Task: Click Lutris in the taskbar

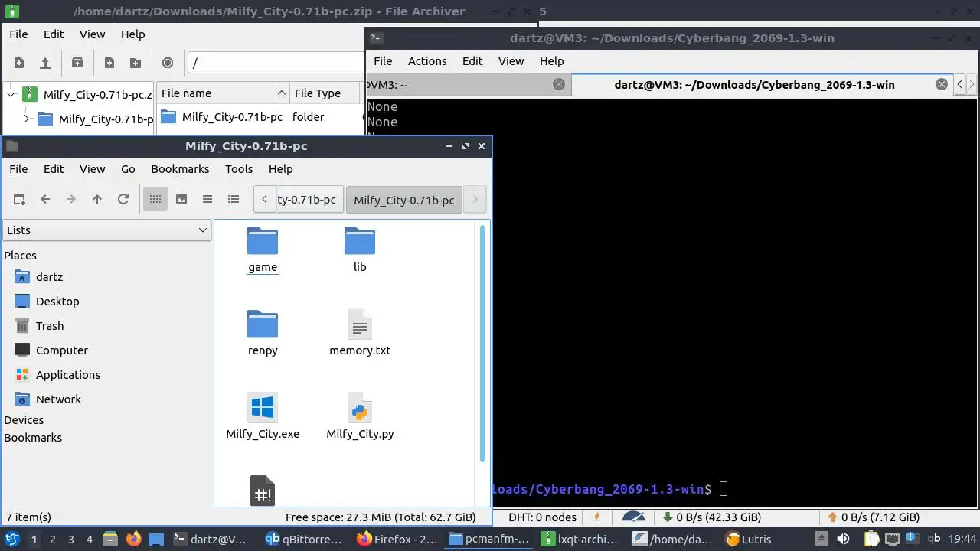Action: [x=748, y=539]
